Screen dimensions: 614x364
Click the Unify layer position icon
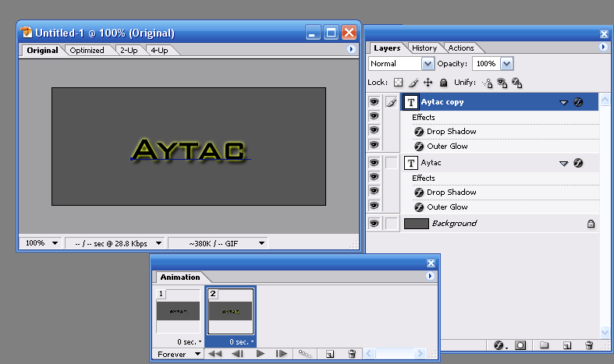(488, 83)
